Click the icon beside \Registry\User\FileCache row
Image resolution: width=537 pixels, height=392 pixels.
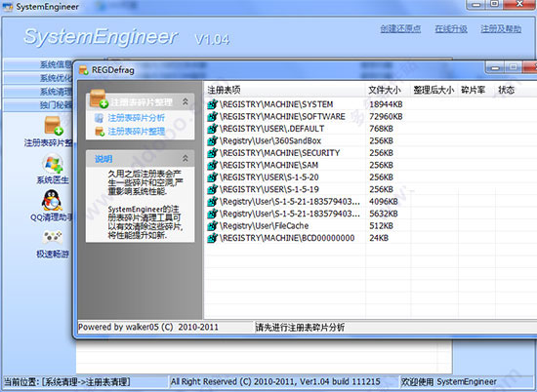[212, 226]
